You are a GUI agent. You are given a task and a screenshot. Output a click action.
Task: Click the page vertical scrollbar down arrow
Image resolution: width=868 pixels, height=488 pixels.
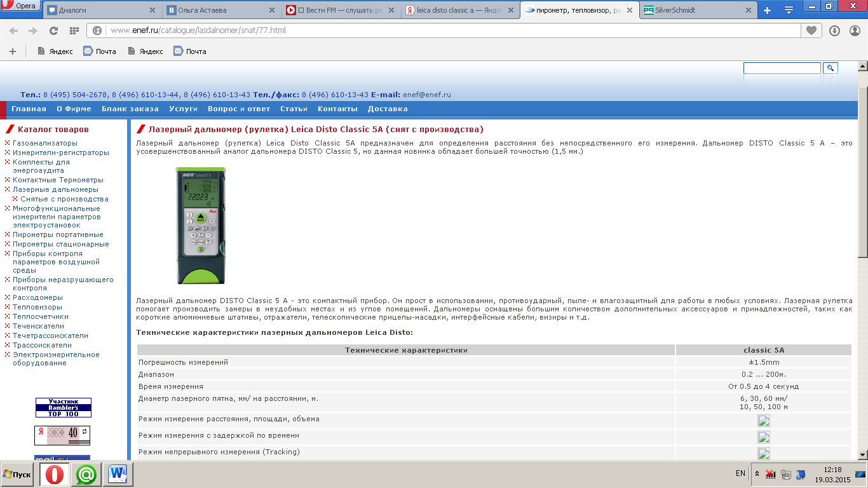pyautogui.click(x=863, y=455)
